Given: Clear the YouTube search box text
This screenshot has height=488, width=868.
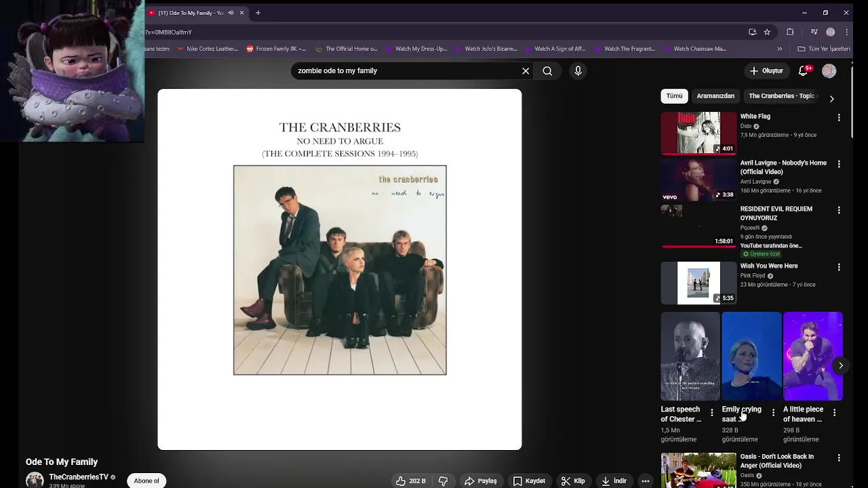Looking at the screenshot, I should [x=526, y=70].
